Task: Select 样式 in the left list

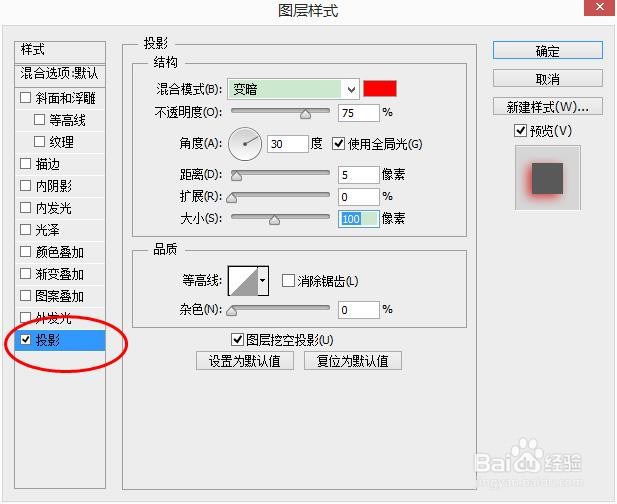Action: pos(60,51)
